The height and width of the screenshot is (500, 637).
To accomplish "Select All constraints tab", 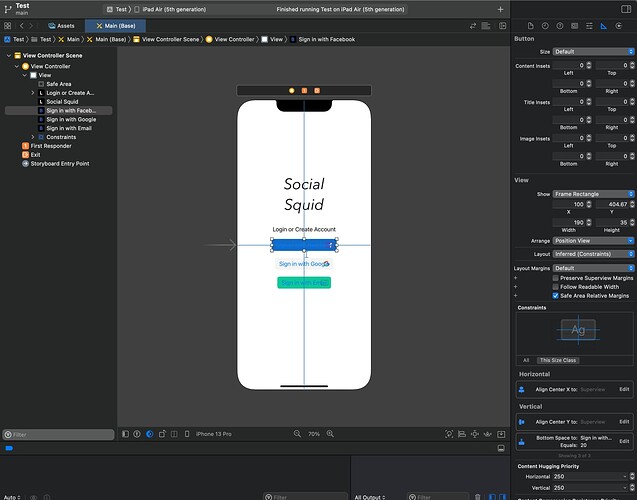I will (x=526, y=360).
